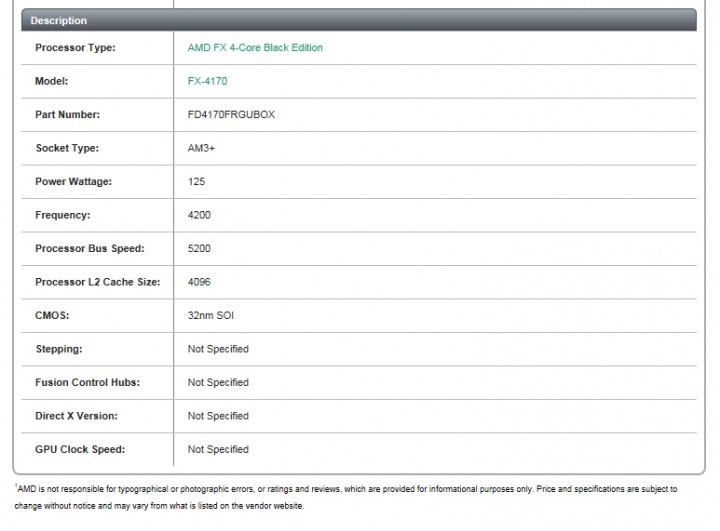The width and height of the screenshot is (720, 531).
Task: Select the Part Number label
Action: (x=67, y=115)
